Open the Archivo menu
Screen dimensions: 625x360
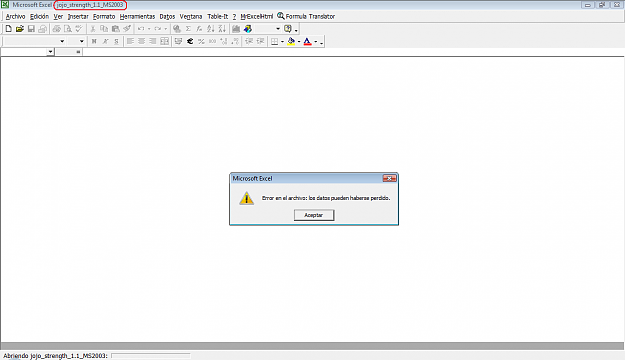16,16
